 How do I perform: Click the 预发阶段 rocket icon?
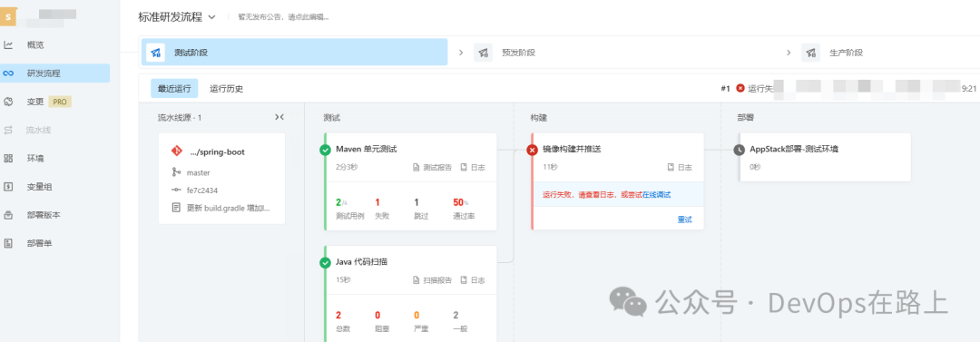point(483,53)
